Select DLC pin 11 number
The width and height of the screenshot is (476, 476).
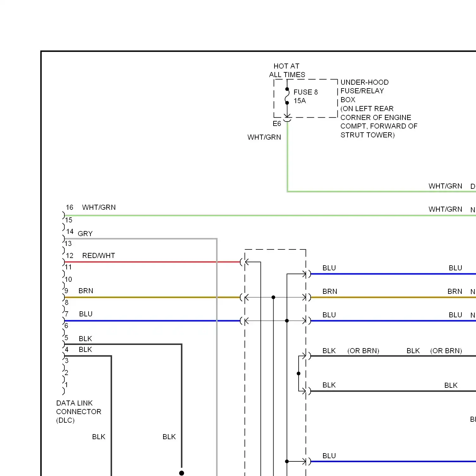click(x=68, y=267)
